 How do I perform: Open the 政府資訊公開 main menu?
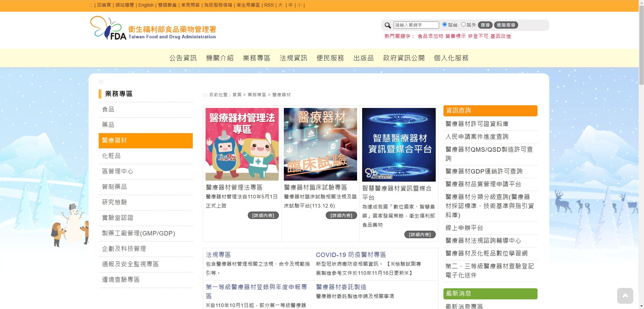pos(404,58)
